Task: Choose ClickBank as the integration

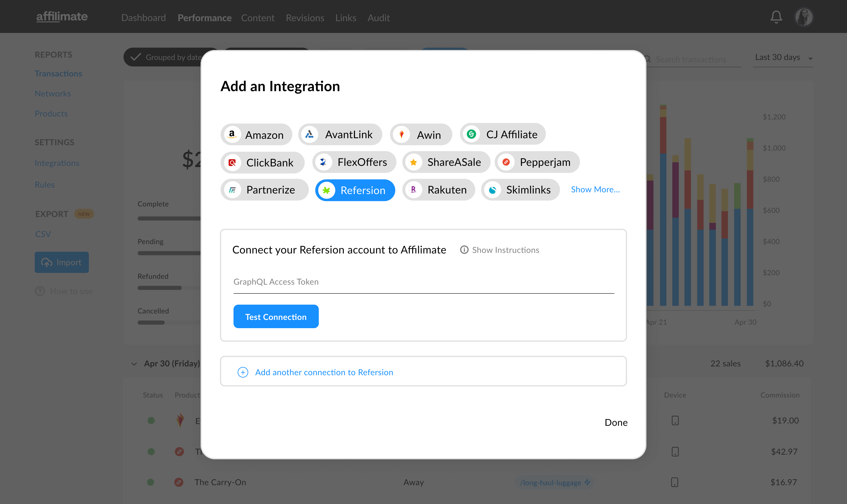Action: [262, 162]
